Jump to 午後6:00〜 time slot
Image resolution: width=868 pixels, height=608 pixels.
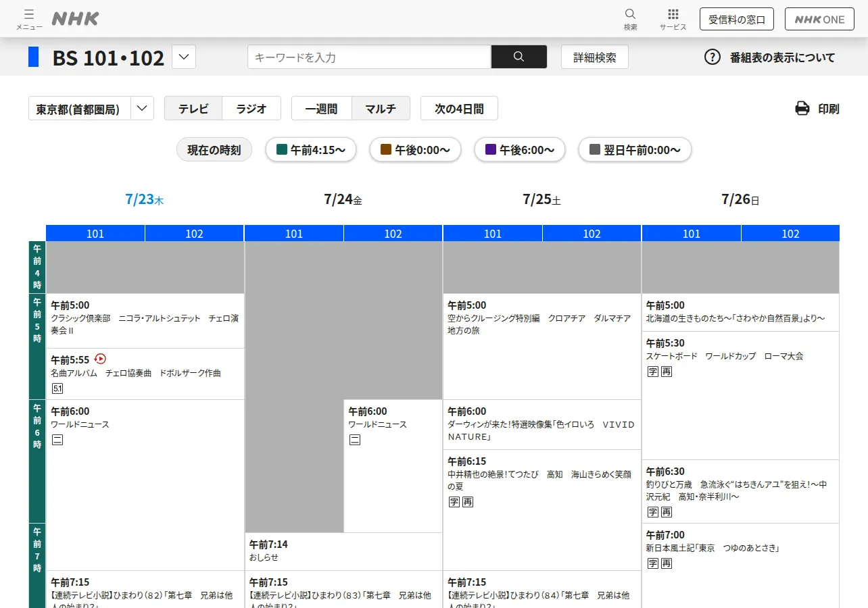tap(519, 150)
